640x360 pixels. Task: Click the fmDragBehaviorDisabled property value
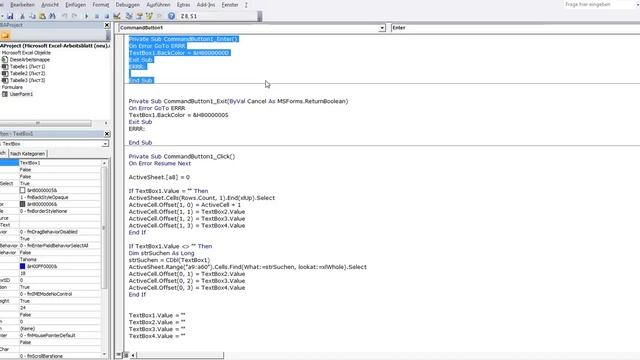coord(60,232)
